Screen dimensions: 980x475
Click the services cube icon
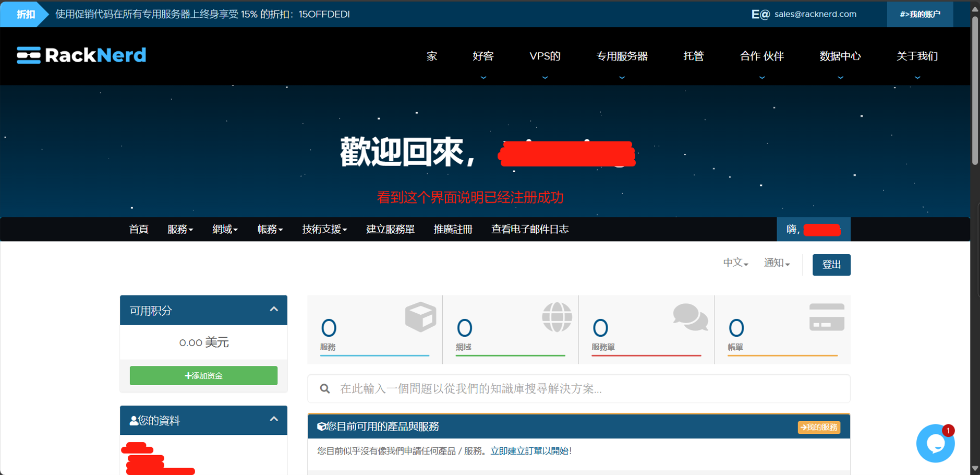click(420, 317)
